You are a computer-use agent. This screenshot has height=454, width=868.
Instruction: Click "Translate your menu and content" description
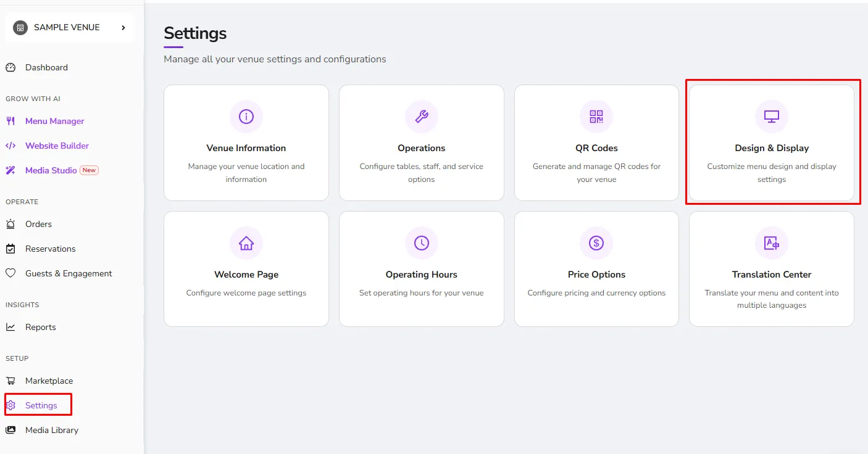[772, 299]
